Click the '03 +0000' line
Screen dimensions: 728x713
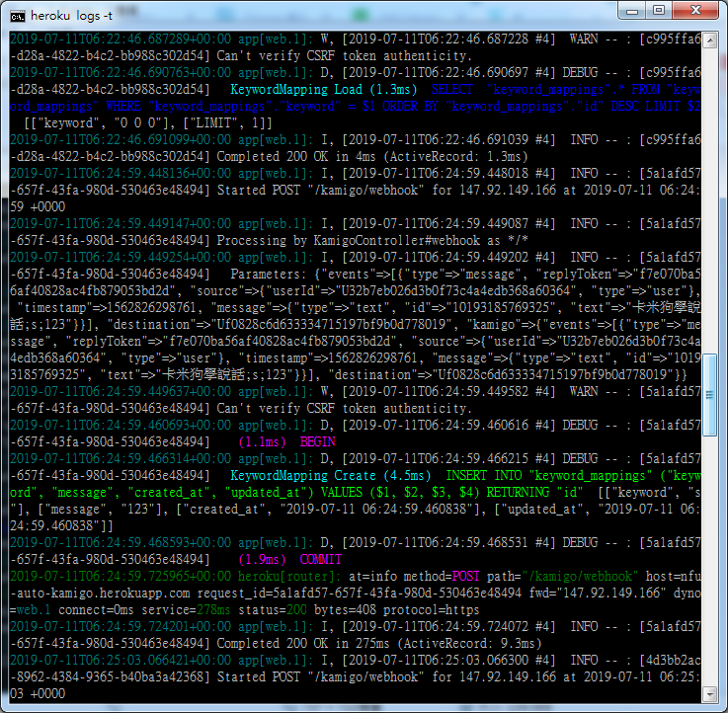(38, 694)
